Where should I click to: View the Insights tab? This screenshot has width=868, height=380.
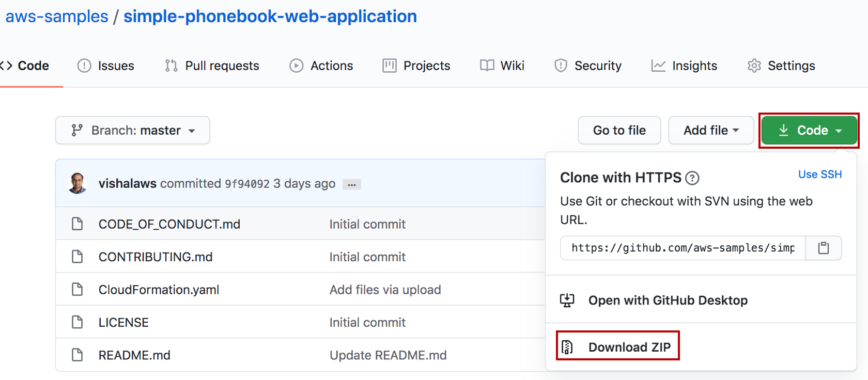click(x=684, y=66)
